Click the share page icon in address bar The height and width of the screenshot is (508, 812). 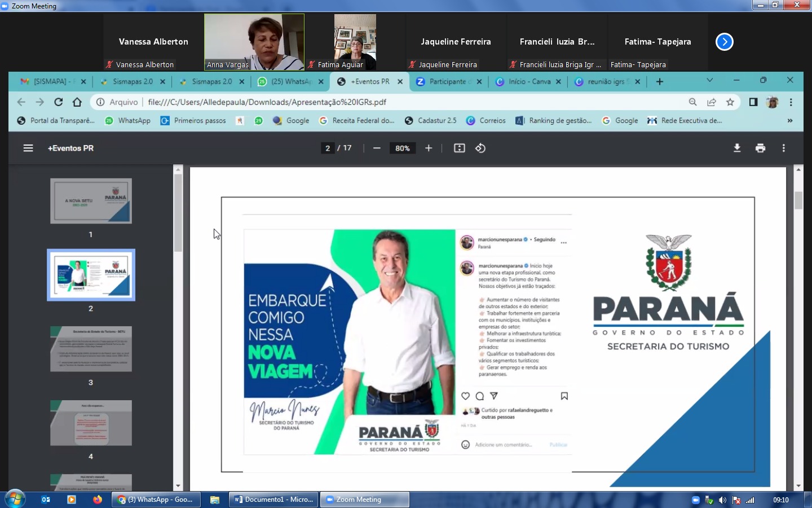click(712, 102)
